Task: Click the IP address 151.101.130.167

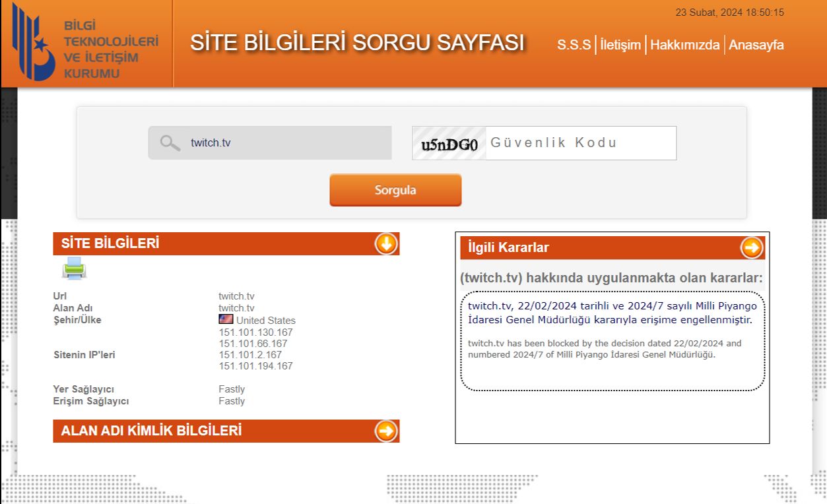Action: coord(255,332)
